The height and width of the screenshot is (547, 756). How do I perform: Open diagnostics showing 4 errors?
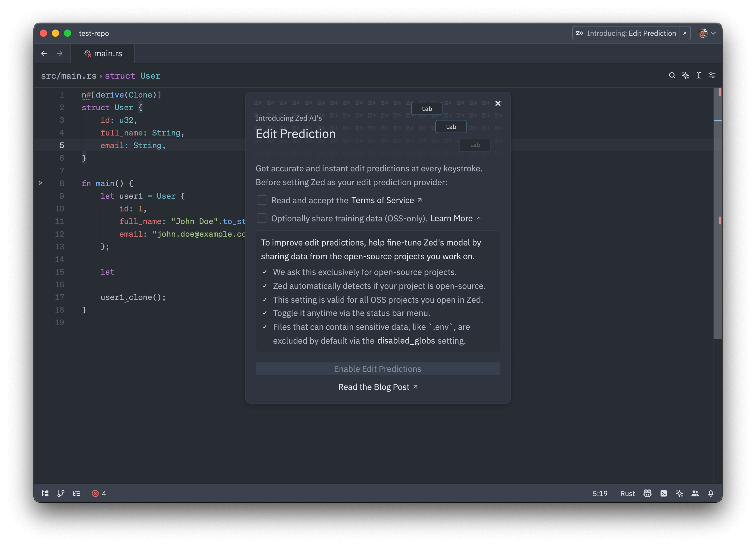point(99,493)
